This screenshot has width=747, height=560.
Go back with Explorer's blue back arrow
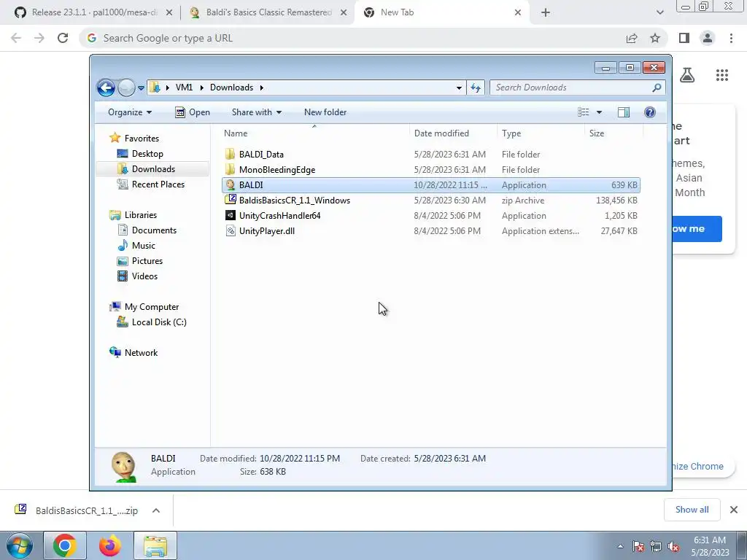pos(106,87)
